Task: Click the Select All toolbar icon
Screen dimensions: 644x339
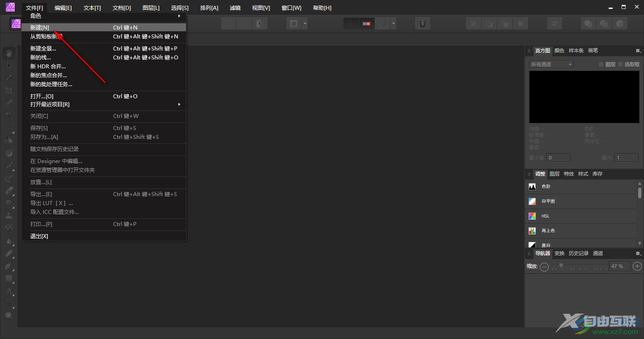Action: (x=229, y=24)
